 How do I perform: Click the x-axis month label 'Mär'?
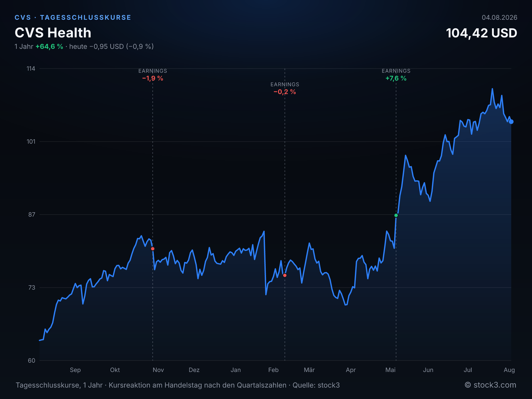click(x=309, y=370)
